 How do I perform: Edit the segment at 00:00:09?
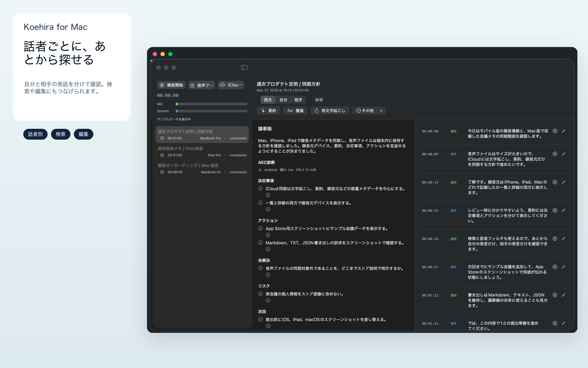coord(563,154)
